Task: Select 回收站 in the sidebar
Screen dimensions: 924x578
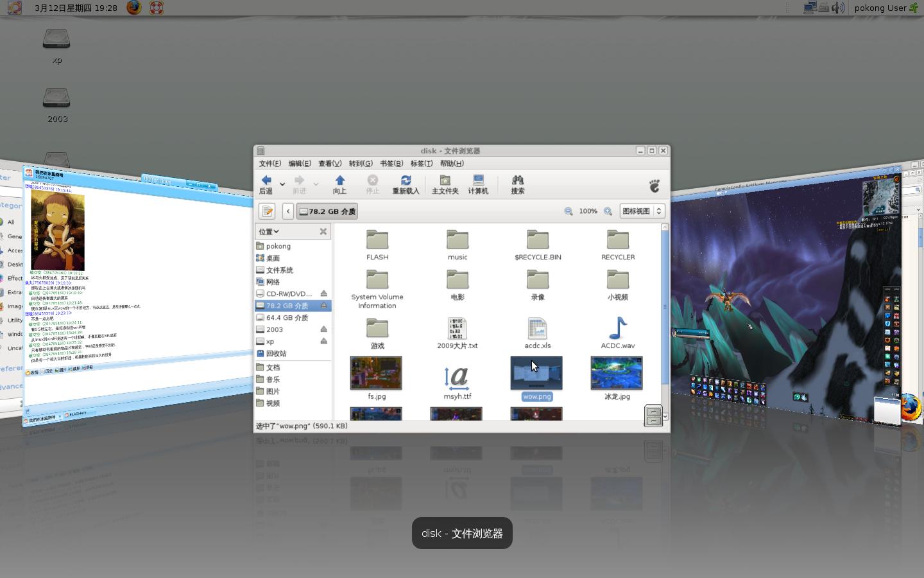Action: 293,354
